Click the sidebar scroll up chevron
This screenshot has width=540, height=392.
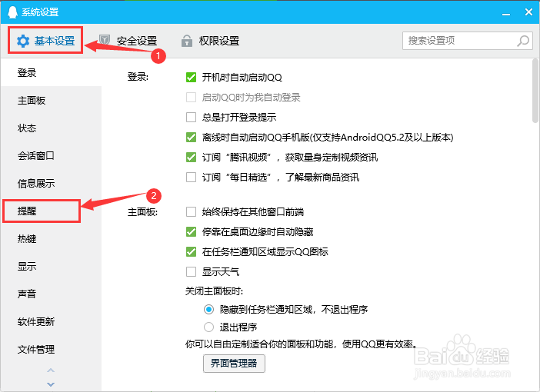(51, 370)
